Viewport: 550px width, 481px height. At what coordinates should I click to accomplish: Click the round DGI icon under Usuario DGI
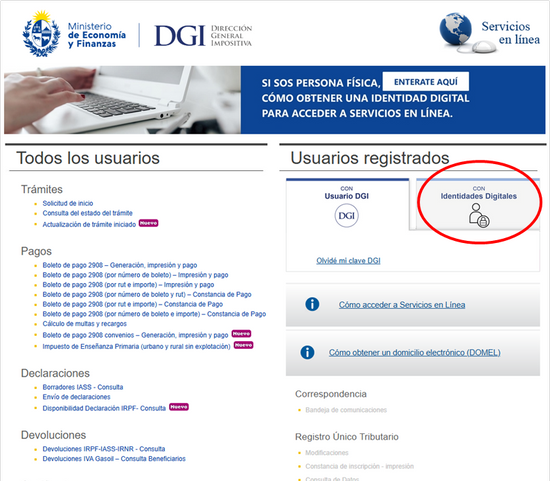click(x=347, y=216)
